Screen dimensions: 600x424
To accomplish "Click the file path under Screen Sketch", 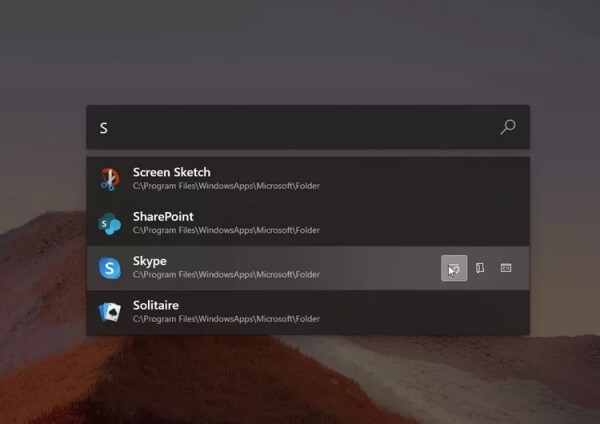I will tap(226, 186).
